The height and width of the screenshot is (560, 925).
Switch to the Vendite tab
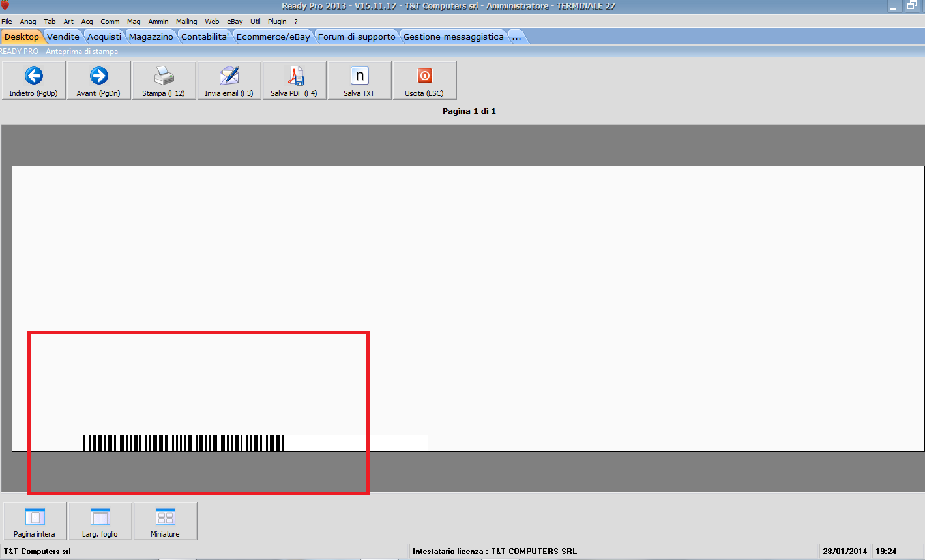click(63, 37)
